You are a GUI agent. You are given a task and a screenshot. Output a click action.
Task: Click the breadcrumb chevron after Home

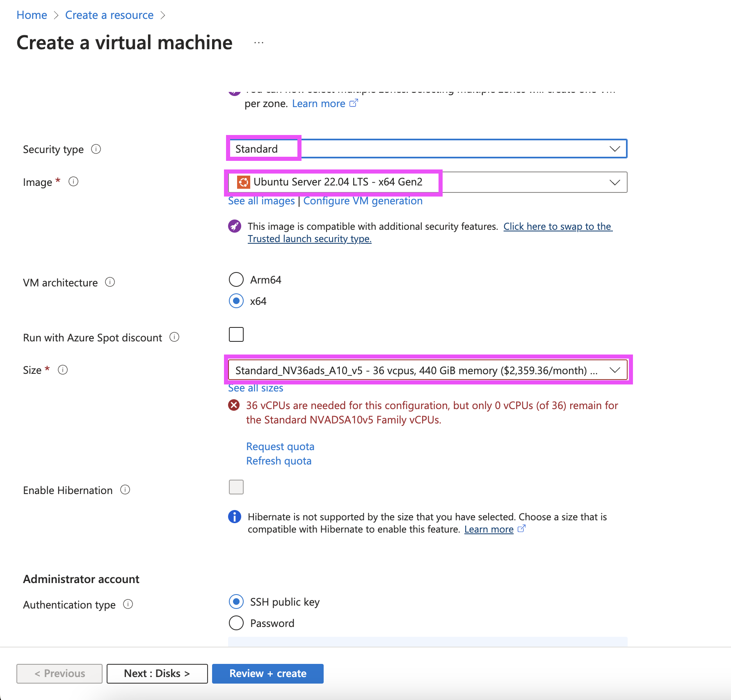pos(56,15)
